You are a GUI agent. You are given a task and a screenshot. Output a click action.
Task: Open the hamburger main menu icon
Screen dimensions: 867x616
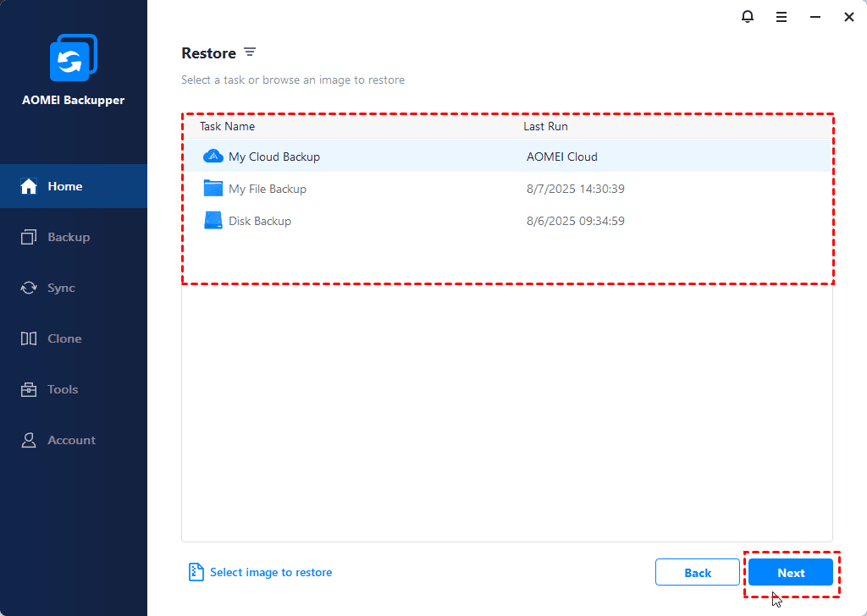click(781, 17)
